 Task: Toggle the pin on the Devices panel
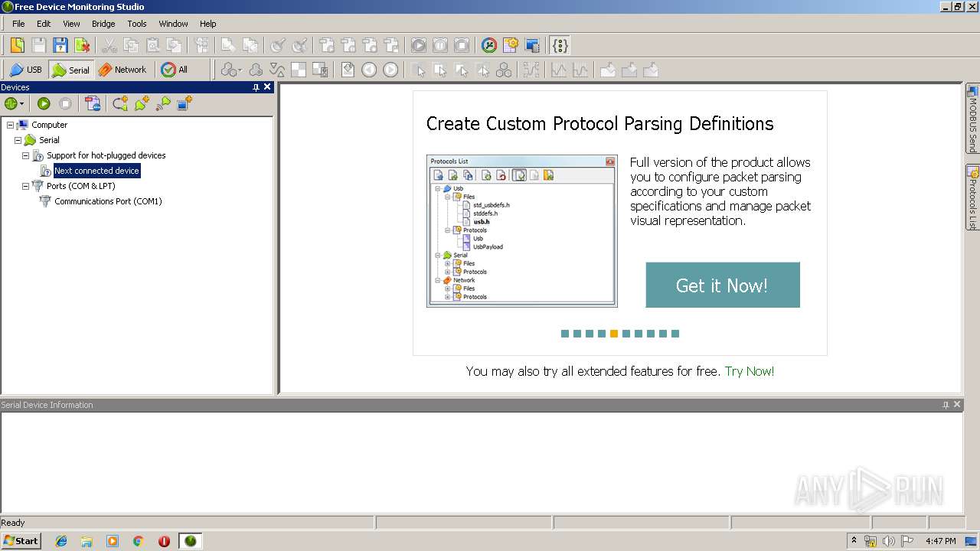point(256,87)
